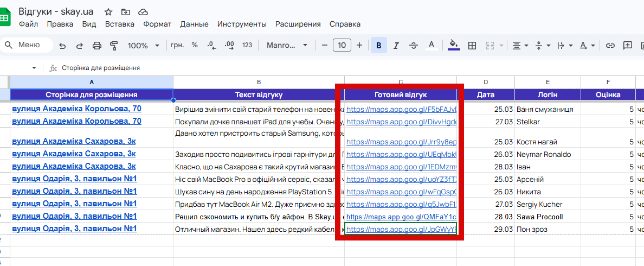644x266 pixels.
Task: Click address link in Ваня смужаниця row
Action: 77,109
